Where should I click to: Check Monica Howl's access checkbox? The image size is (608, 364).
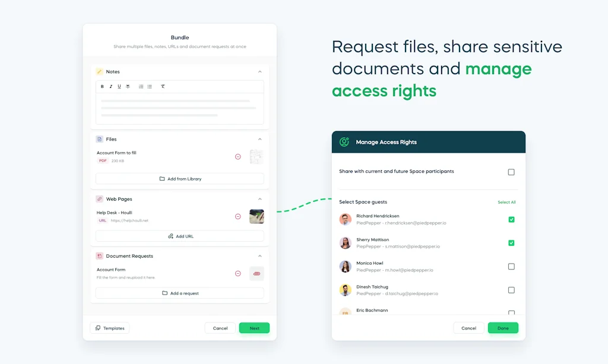coord(511,266)
